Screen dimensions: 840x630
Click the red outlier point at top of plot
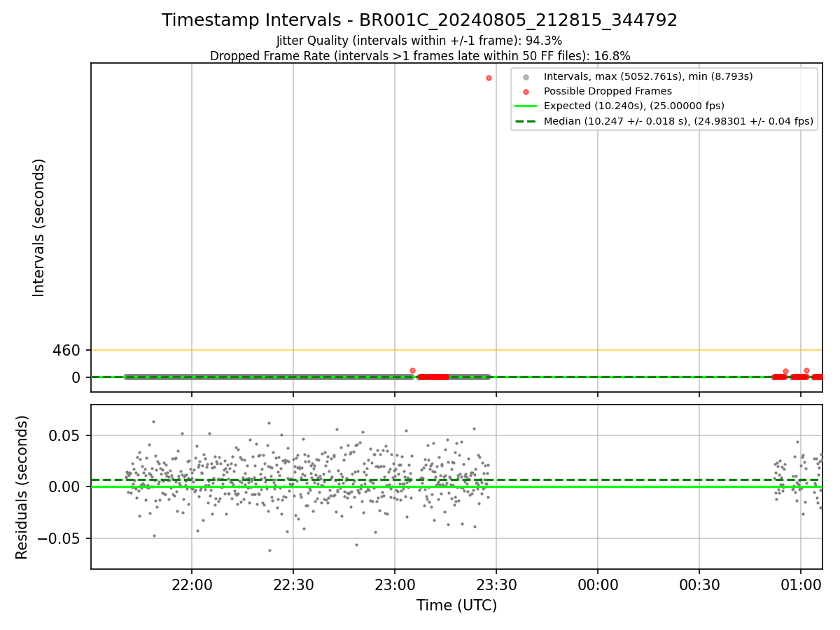pos(489,78)
